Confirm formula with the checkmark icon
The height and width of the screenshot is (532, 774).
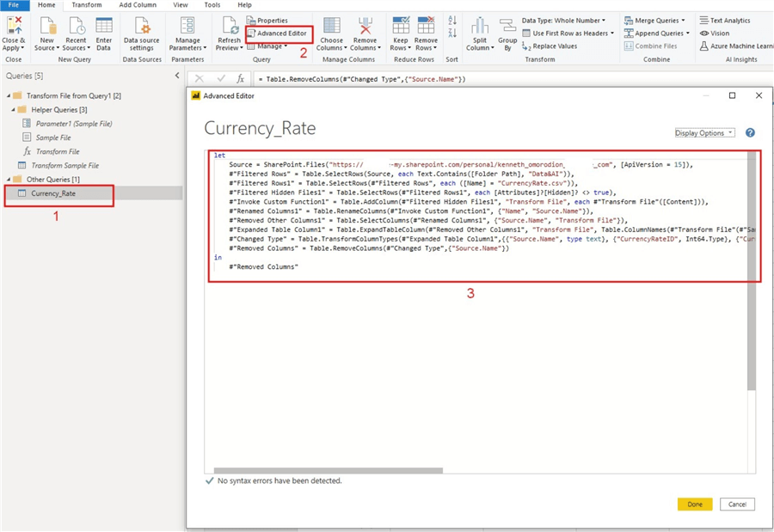pyautogui.click(x=221, y=78)
